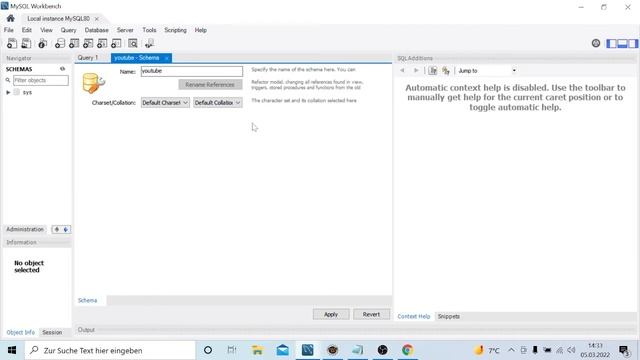Open the Default Collation dropdown
The width and height of the screenshot is (640, 360).
tap(218, 102)
